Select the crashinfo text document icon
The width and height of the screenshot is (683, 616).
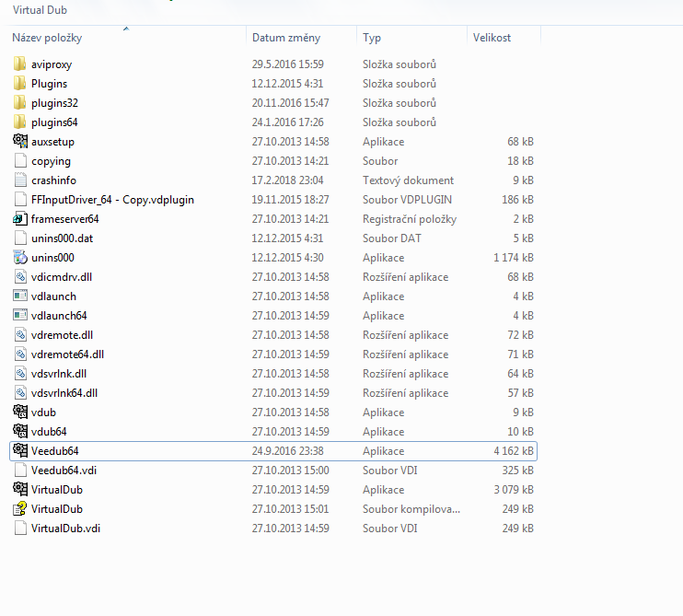(x=20, y=180)
